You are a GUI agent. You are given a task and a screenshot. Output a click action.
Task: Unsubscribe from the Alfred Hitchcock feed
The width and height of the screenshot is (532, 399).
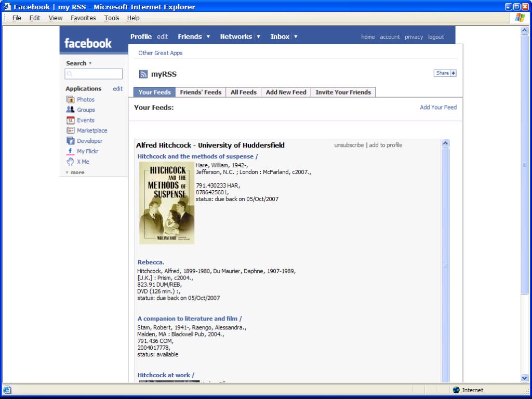click(x=349, y=145)
